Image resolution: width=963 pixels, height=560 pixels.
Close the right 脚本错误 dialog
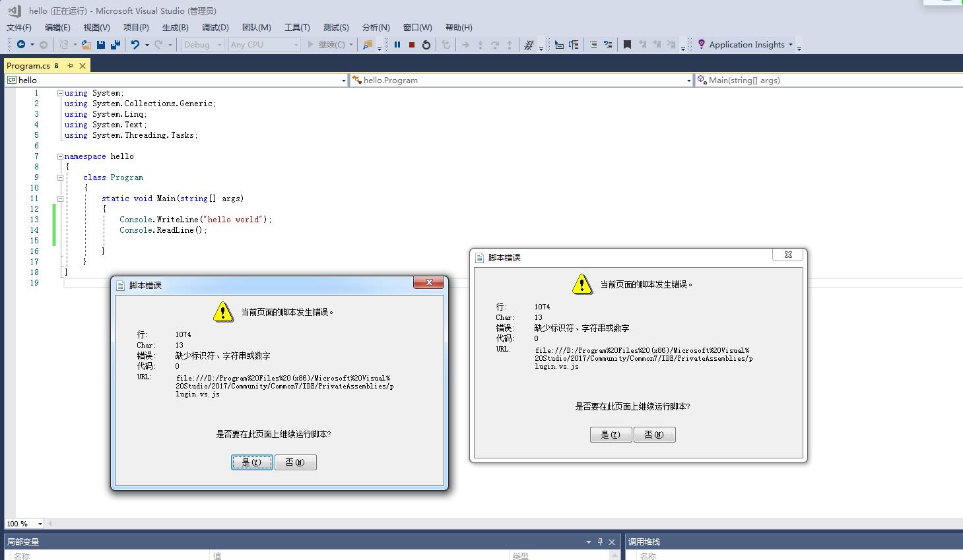(788, 255)
